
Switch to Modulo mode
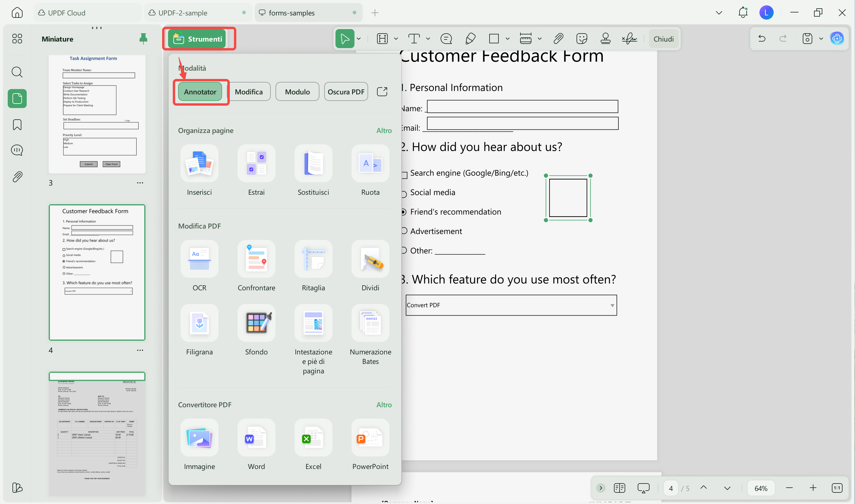pos(297,92)
